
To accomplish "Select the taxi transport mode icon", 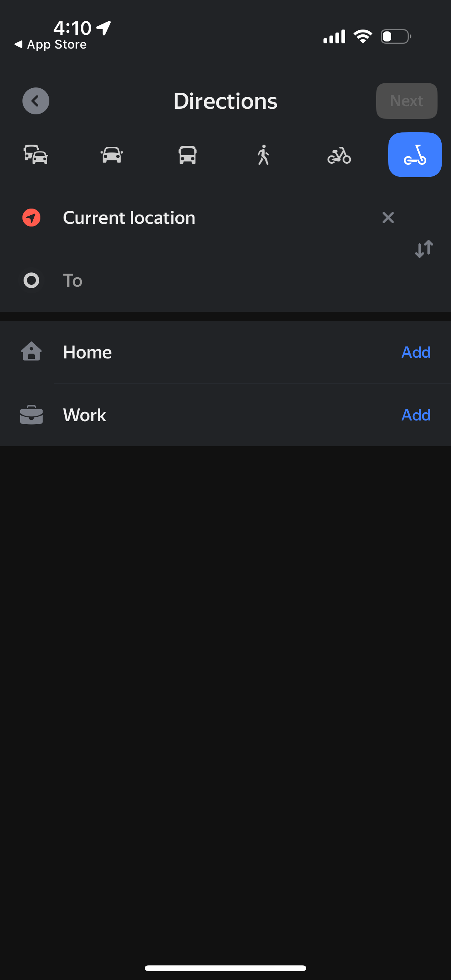I will 36,155.
